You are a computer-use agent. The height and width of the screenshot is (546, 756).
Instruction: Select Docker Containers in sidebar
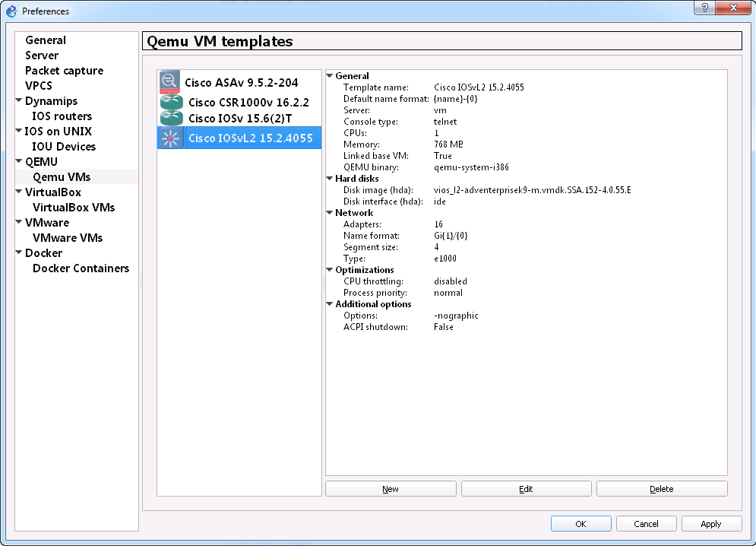81,268
